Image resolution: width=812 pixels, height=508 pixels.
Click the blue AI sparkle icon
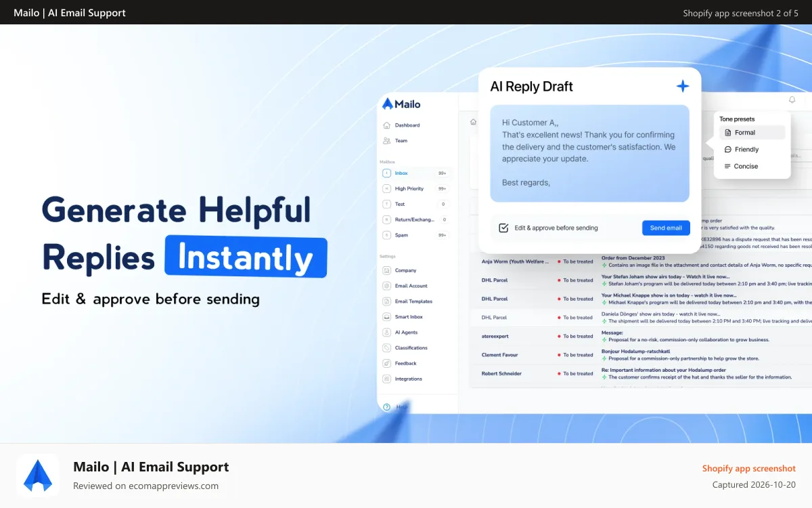pyautogui.click(x=683, y=86)
